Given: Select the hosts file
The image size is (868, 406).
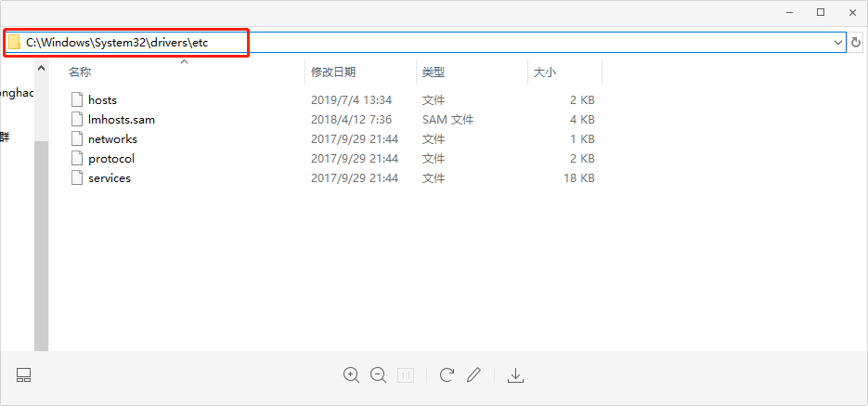Looking at the screenshot, I should click(102, 99).
